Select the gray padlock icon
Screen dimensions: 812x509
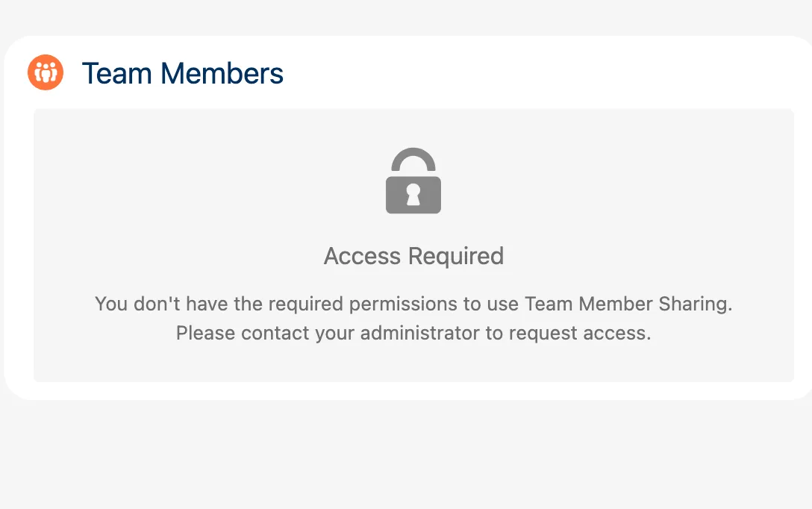413,181
